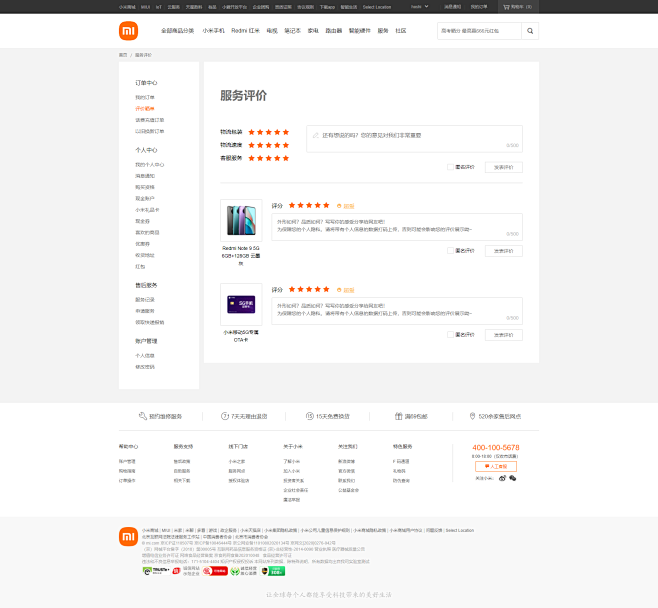
Task: Tick anonymous review checkbox for the 5G SIM card
Action: point(450,334)
